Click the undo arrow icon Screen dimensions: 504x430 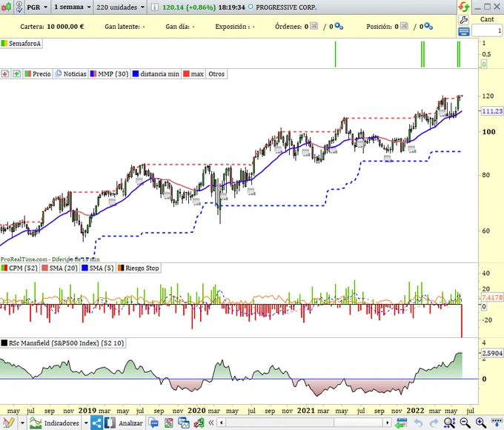click(418, 423)
